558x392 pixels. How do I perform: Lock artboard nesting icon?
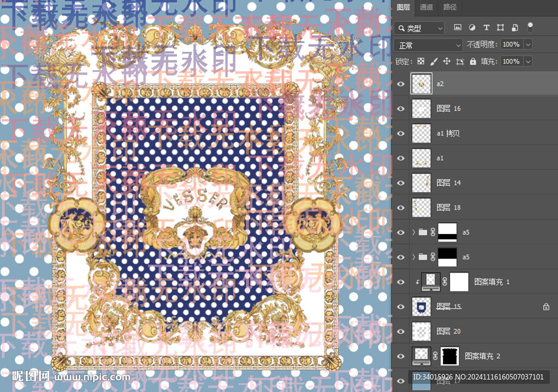click(x=460, y=62)
